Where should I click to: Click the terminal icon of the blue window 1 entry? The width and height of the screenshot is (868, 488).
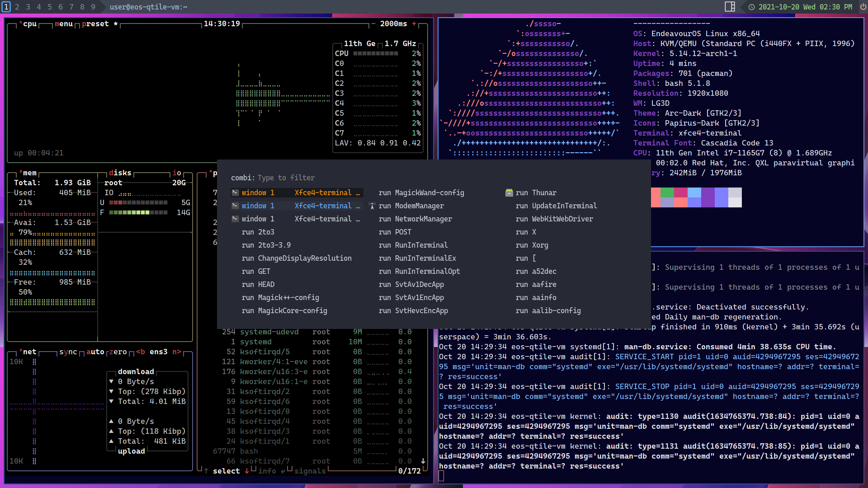click(x=235, y=206)
